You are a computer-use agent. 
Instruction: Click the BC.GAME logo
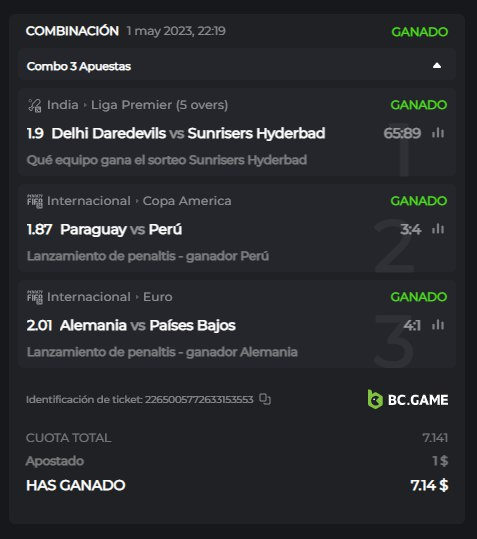[408, 399]
